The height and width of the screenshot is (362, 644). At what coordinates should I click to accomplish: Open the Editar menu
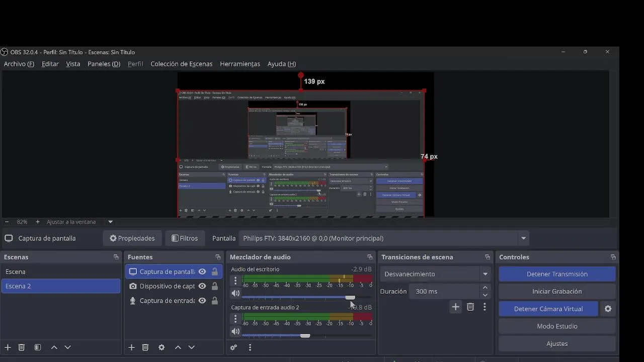click(x=50, y=64)
